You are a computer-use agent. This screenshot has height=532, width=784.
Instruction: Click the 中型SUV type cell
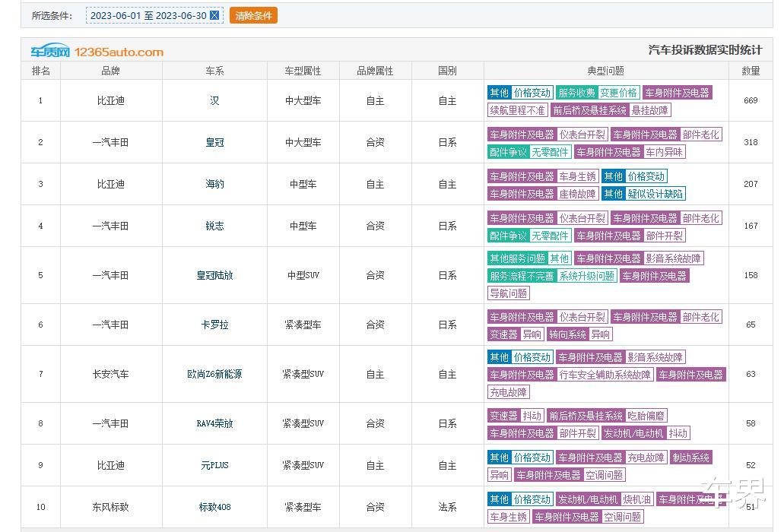pos(303,275)
